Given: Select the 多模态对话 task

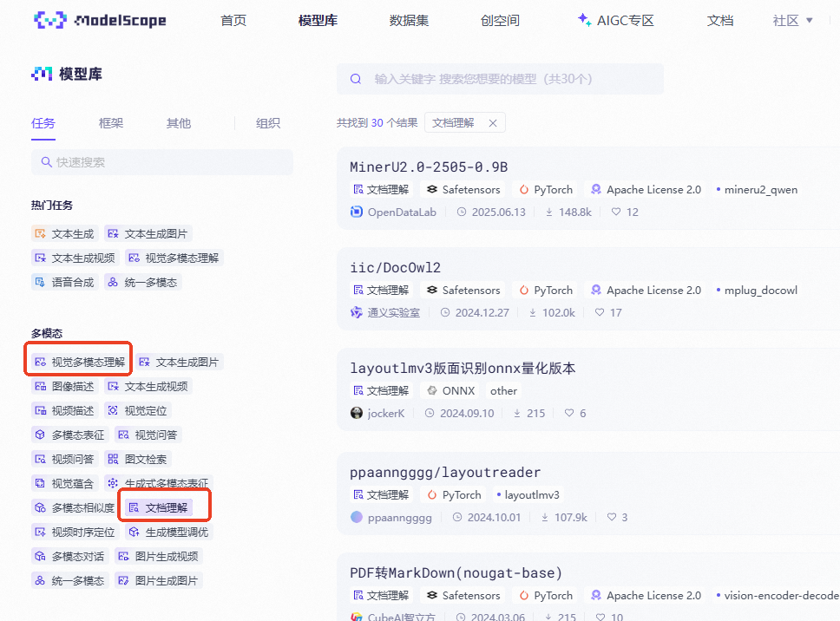Looking at the screenshot, I should 69,556.
